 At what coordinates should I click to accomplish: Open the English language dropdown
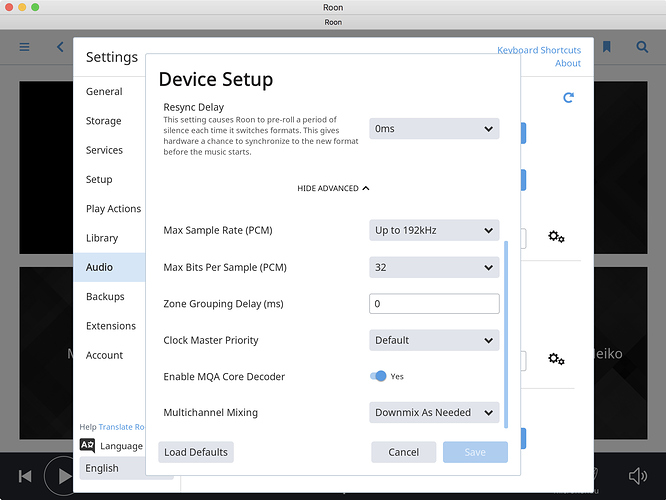pyautogui.click(x=112, y=468)
